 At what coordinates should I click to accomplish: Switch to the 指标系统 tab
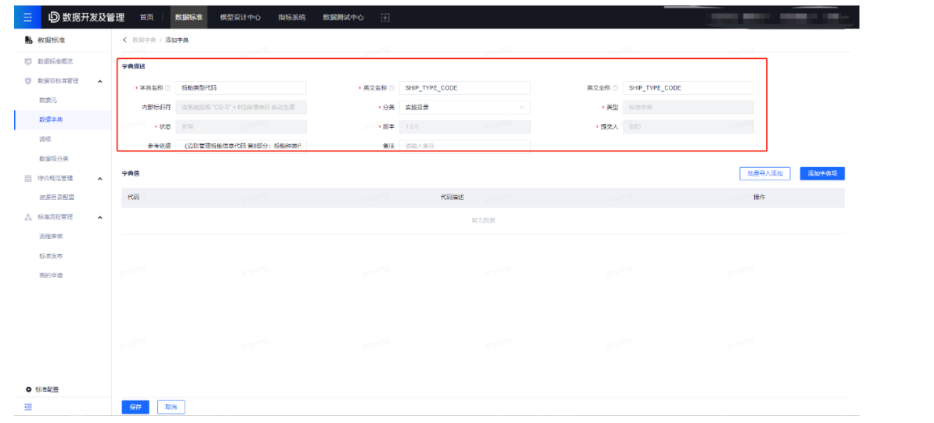click(292, 18)
